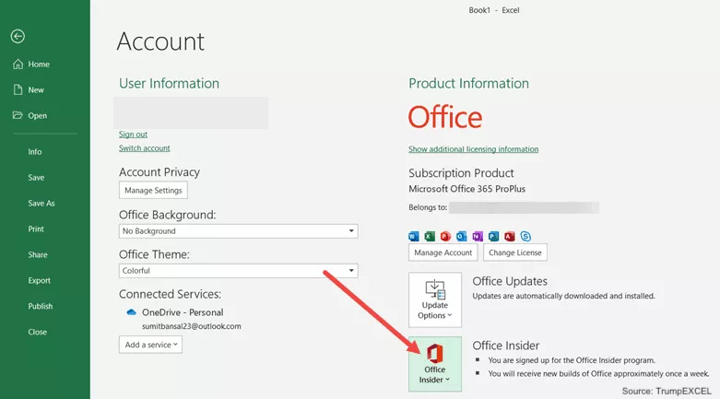The height and width of the screenshot is (399, 720).
Task: Click the OneDrive cloud icon
Action: point(131,312)
